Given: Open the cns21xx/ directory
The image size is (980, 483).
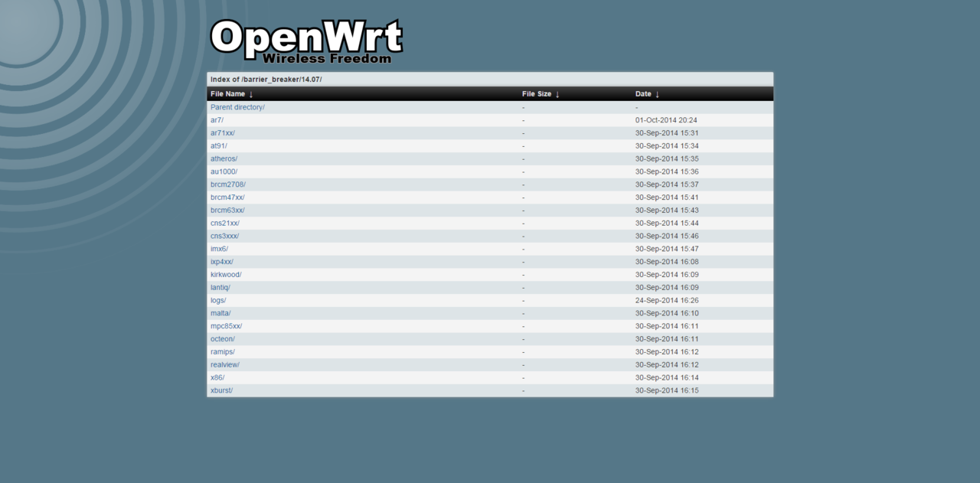Looking at the screenshot, I should click(225, 224).
